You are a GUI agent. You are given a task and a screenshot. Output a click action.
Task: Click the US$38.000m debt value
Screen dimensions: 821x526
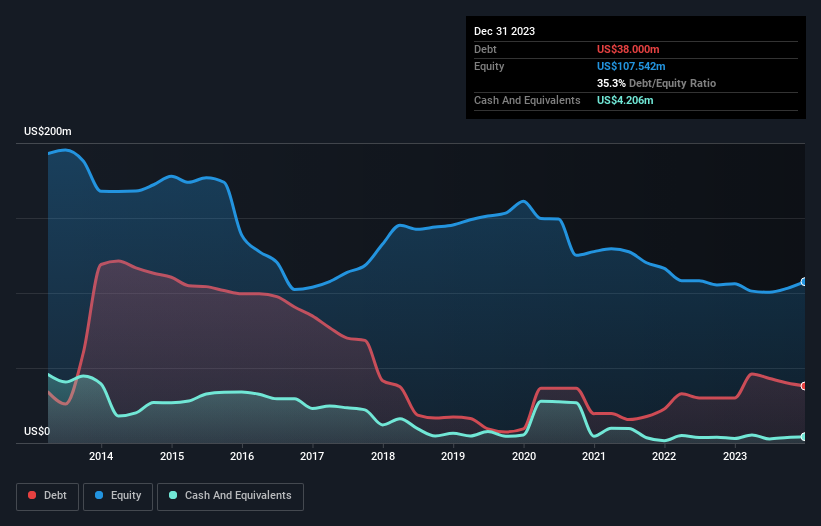[628, 49]
